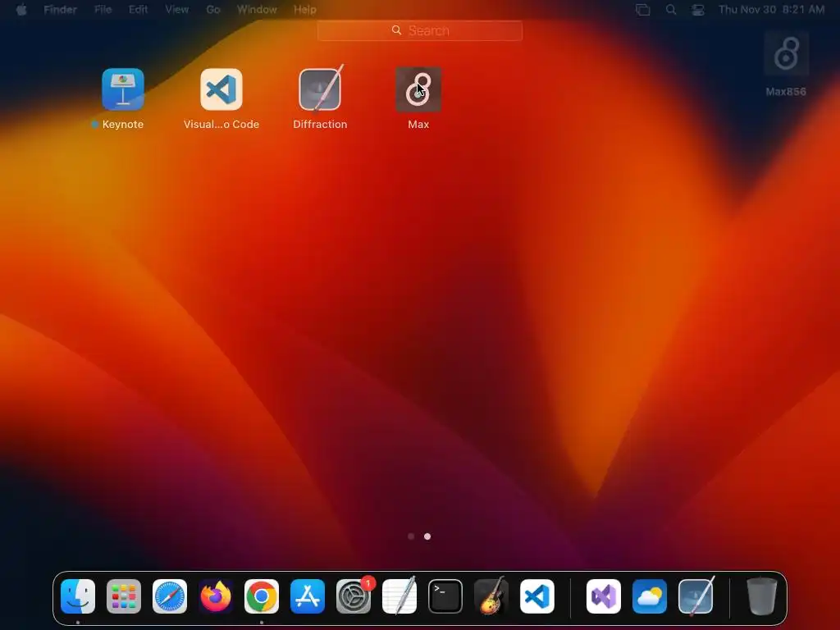
Task: Launch GarageBand from the Dock
Action: coord(491,596)
